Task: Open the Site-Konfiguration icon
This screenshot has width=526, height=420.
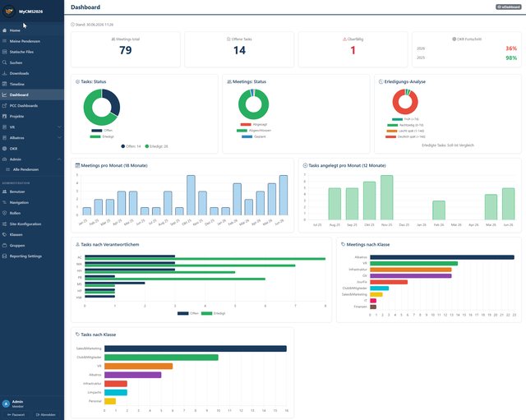Action: click(x=4, y=224)
